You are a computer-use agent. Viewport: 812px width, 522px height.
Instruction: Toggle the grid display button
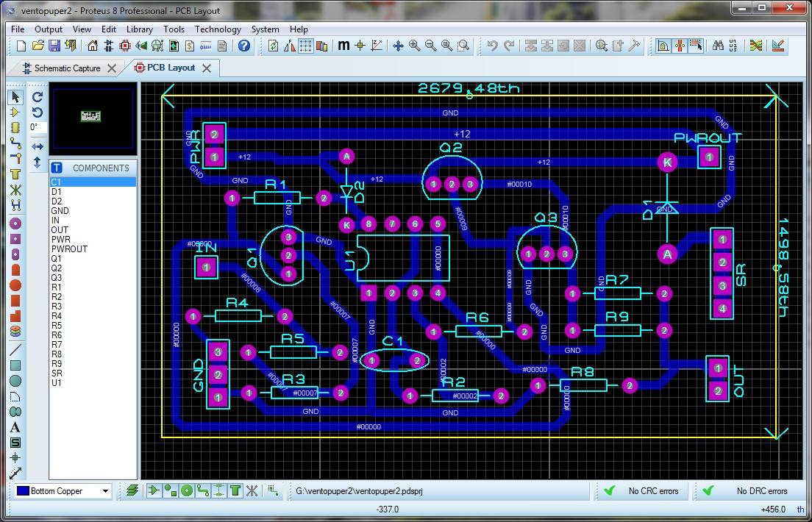(x=305, y=46)
